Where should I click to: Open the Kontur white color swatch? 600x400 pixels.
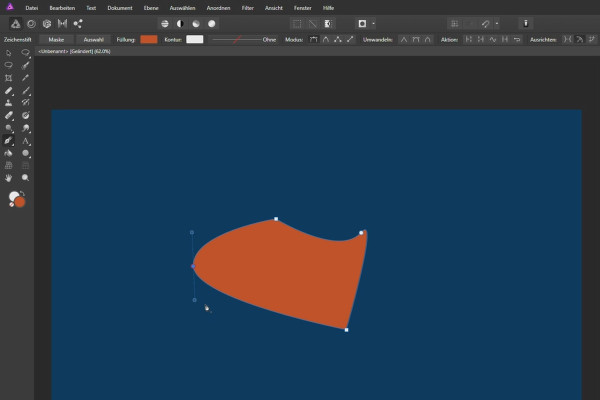click(x=194, y=39)
